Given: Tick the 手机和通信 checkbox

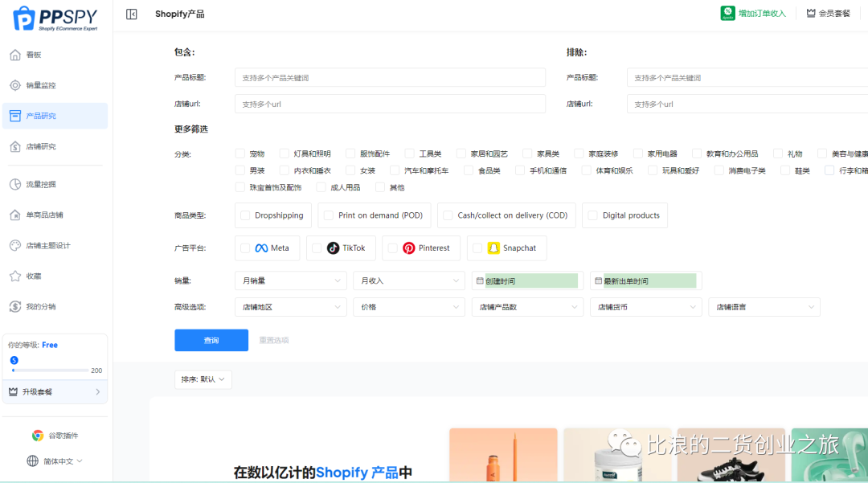Looking at the screenshot, I should pos(520,170).
